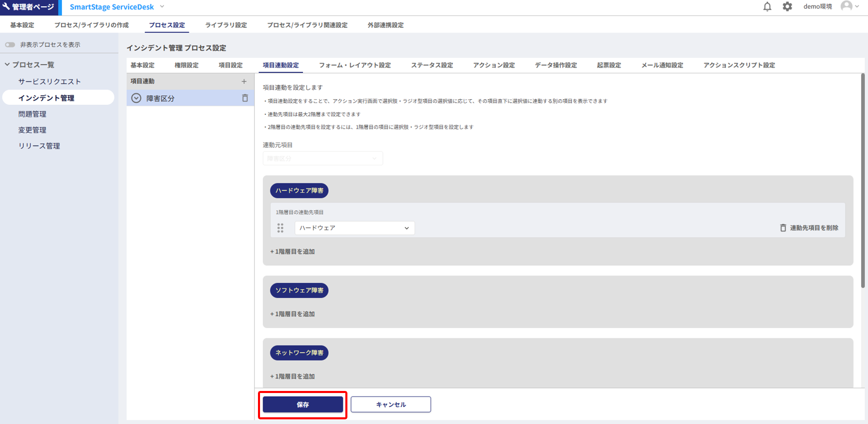Click the キャンセル button

390,404
